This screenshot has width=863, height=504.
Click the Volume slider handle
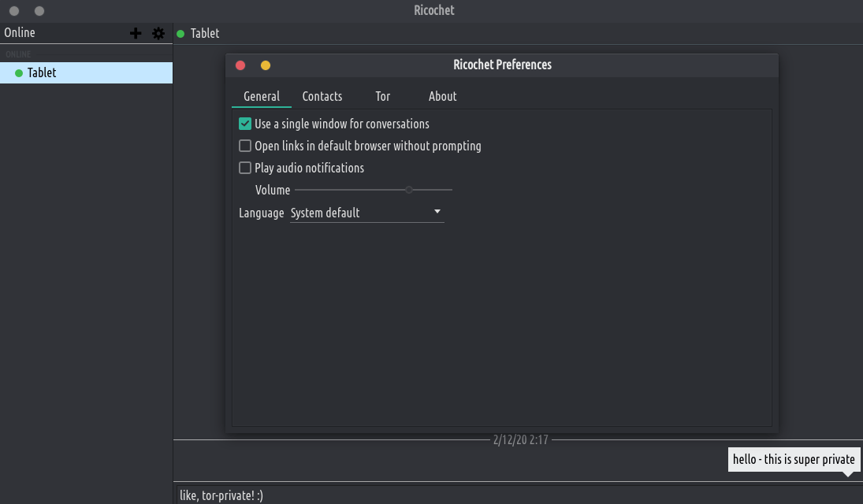pos(409,190)
